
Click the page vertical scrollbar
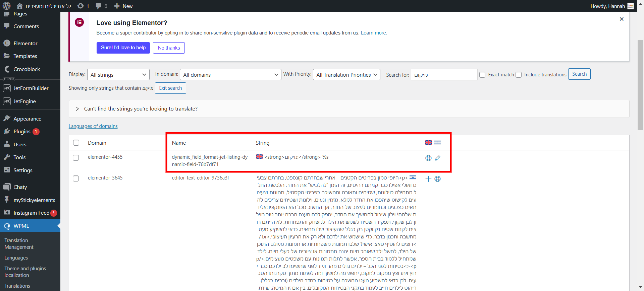[x=640, y=84]
